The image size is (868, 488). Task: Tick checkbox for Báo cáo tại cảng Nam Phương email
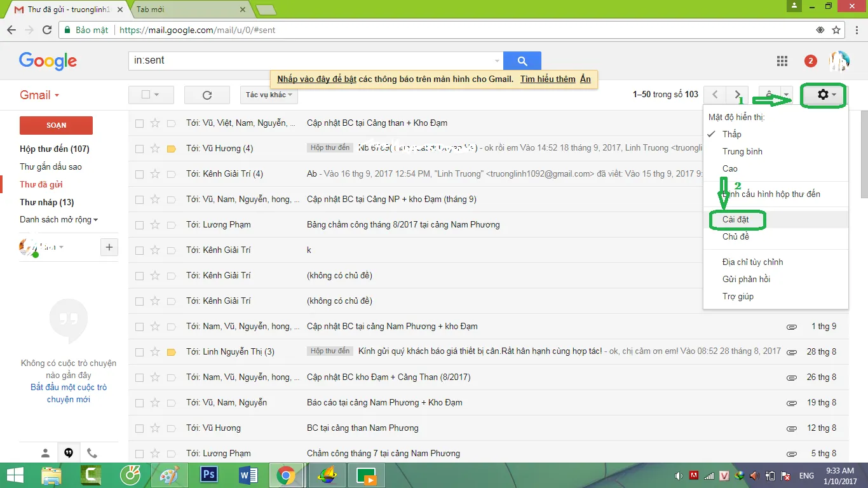[x=139, y=403]
